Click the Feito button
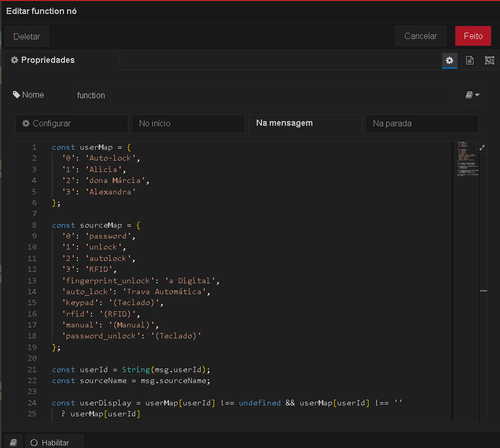 pos(473,36)
